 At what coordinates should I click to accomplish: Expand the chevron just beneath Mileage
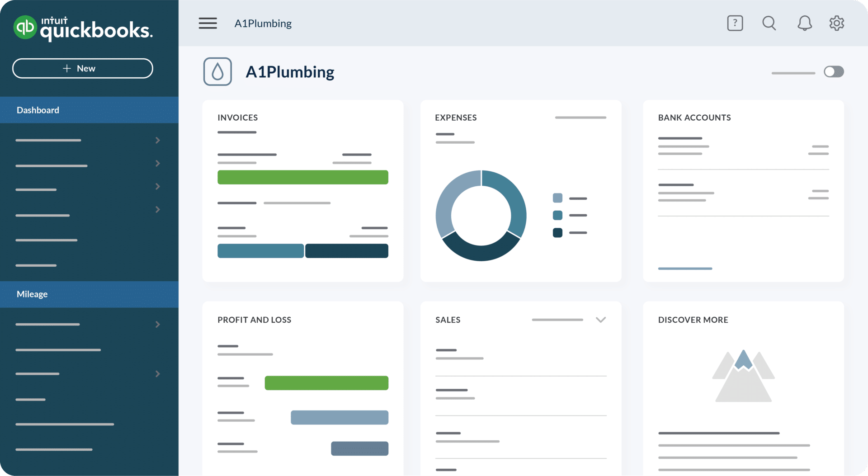(x=158, y=324)
